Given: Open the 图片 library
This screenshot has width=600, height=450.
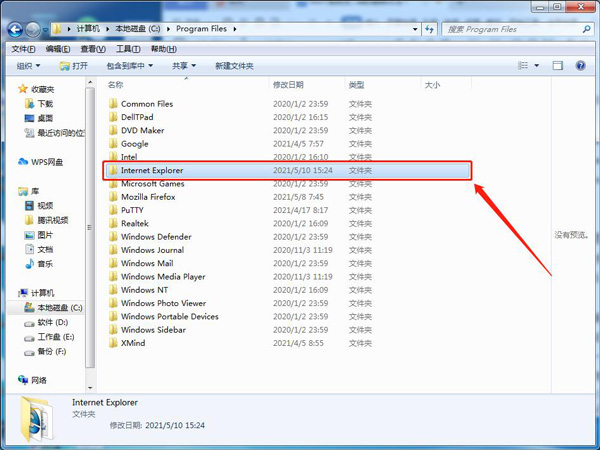Looking at the screenshot, I should tap(39, 235).
